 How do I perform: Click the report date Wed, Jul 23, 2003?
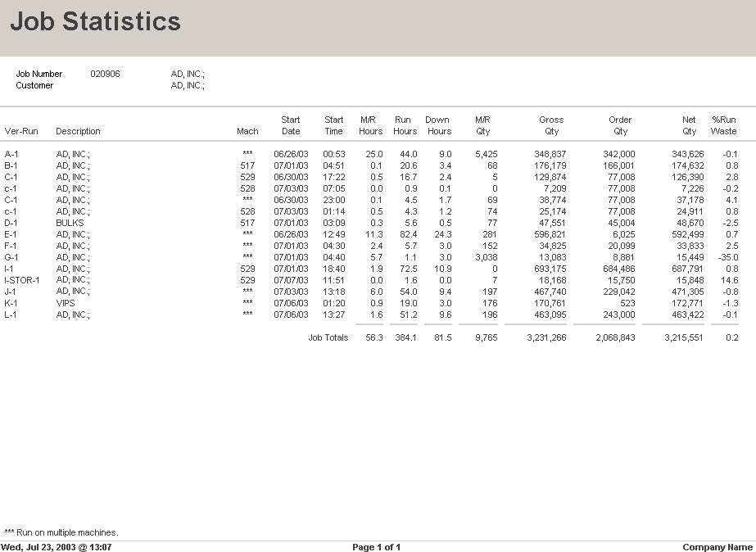[57, 547]
